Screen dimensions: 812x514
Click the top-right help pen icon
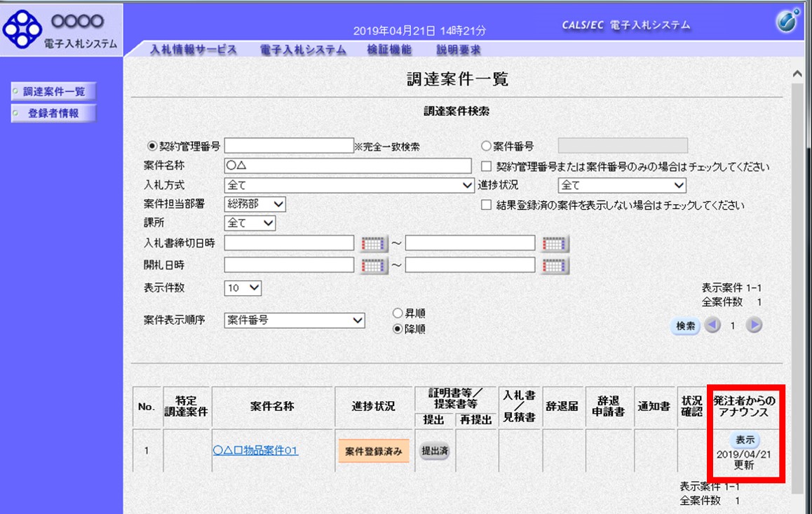(x=787, y=21)
